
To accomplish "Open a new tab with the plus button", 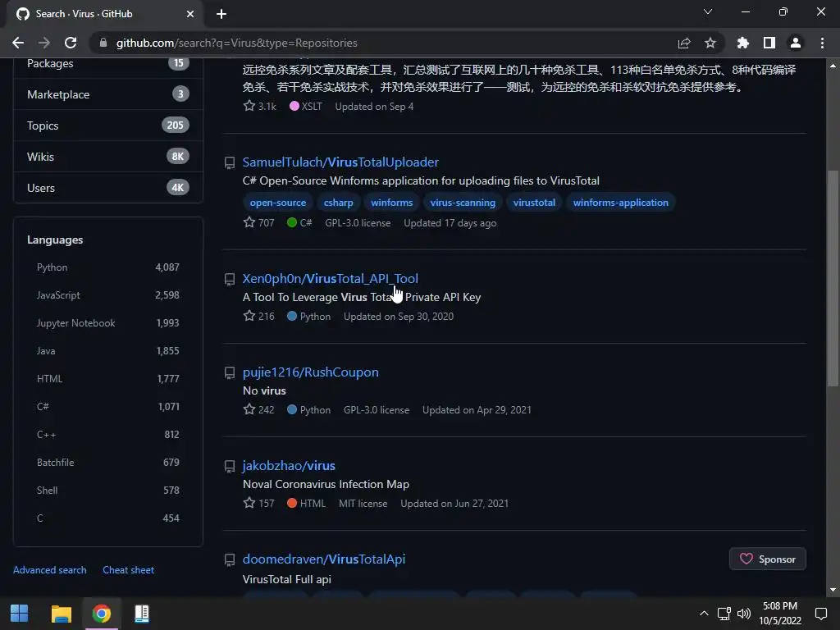I will (221, 14).
